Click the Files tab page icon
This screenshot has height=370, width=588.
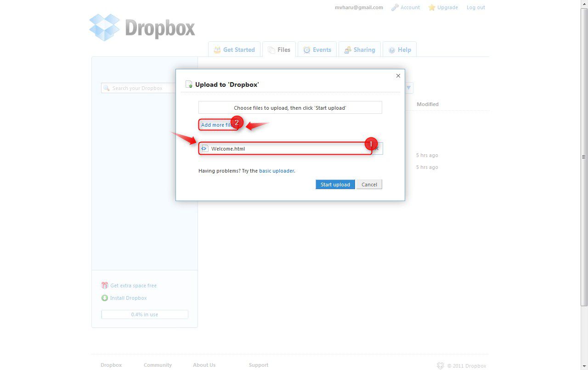click(271, 50)
